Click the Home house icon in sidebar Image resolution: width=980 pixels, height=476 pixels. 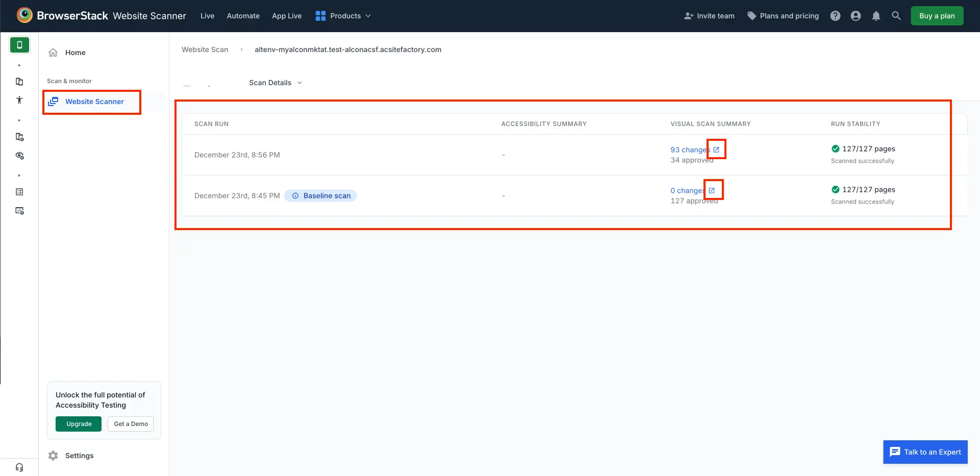point(53,53)
